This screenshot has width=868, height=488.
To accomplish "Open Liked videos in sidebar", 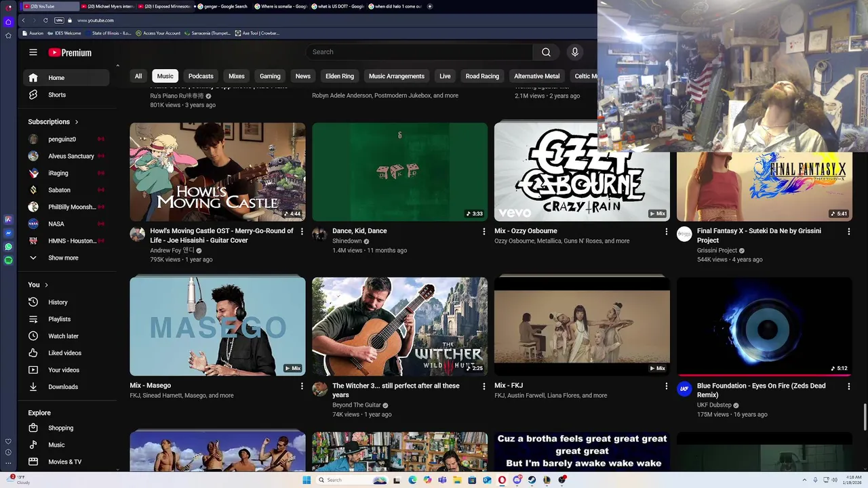I will tap(66, 353).
